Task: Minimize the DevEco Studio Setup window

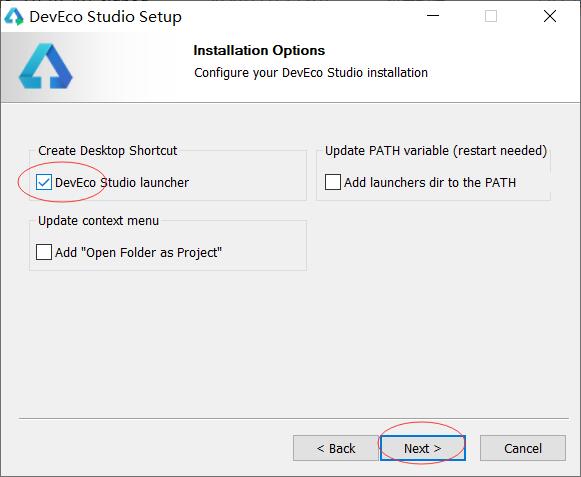Action: (x=433, y=16)
